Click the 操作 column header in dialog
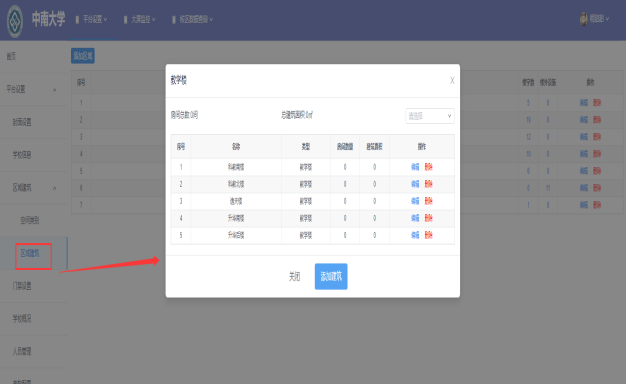This screenshot has height=385, width=626. [x=422, y=147]
